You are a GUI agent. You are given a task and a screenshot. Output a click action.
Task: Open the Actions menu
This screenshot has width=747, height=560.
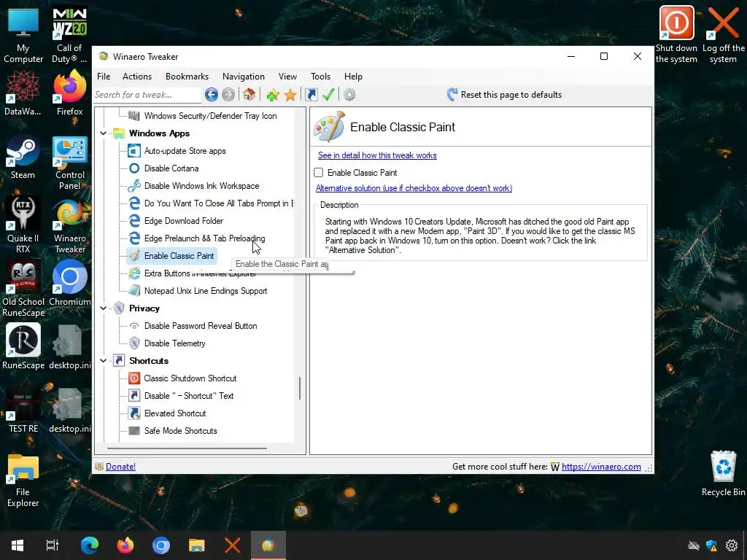tap(136, 76)
